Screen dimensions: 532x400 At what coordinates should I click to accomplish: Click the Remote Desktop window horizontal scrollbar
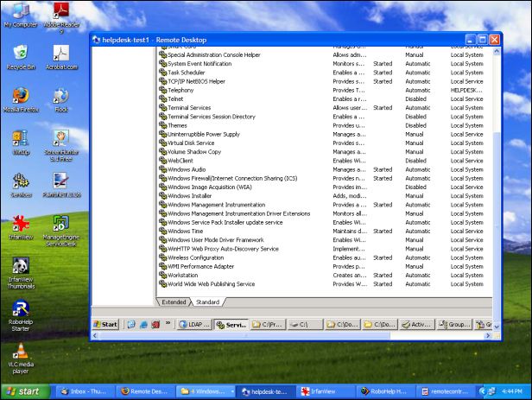pyautogui.click(x=294, y=336)
